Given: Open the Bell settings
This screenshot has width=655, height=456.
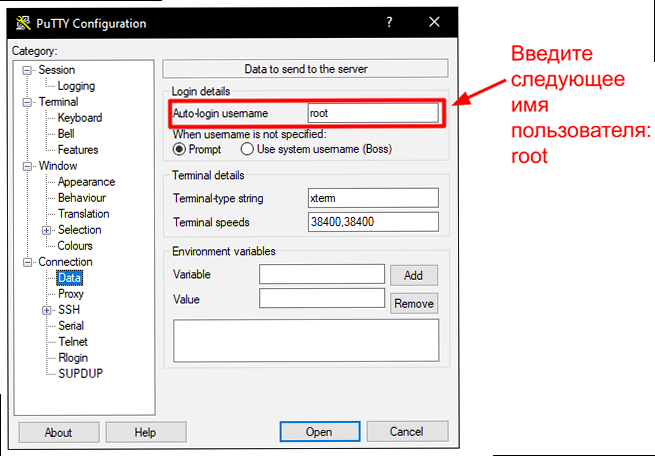Looking at the screenshot, I should click(66, 134).
